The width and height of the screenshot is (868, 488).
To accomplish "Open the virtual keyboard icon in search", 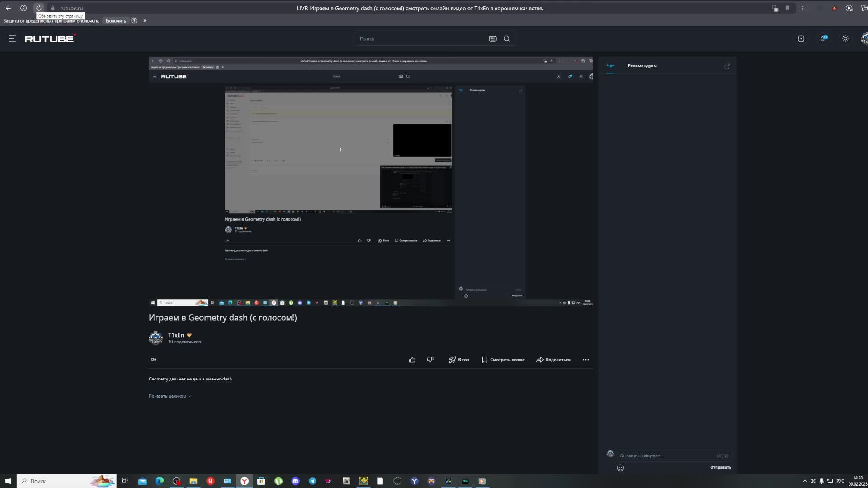I will pyautogui.click(x=493, y=39).
